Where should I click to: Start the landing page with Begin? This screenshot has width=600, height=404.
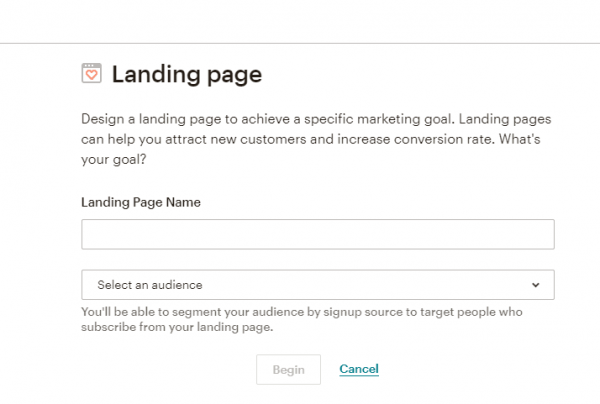(x=288, y=369)
